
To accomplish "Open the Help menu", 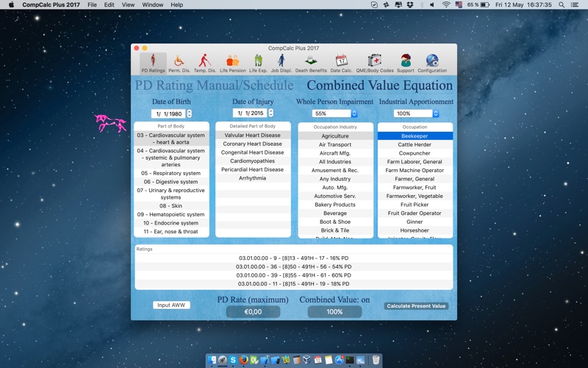I will (x=176, y=5).
